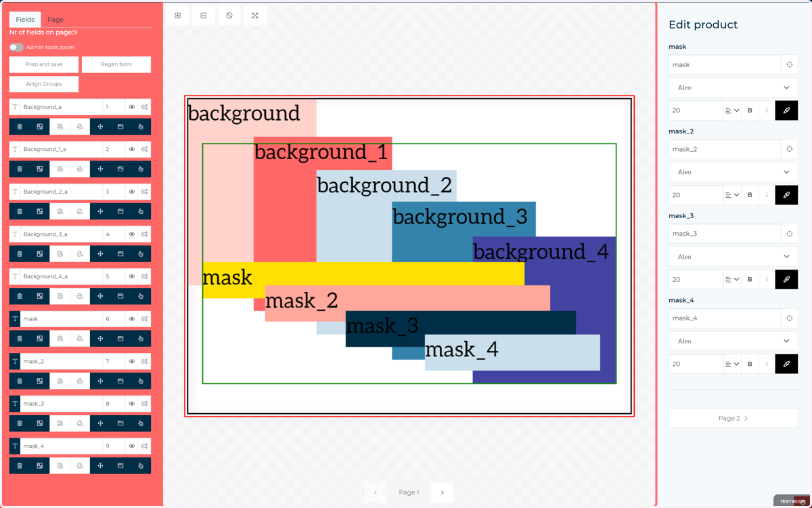Click the mask_4 text input in Edit product
This screenshot has width=812, height=508.
[725, 318]
